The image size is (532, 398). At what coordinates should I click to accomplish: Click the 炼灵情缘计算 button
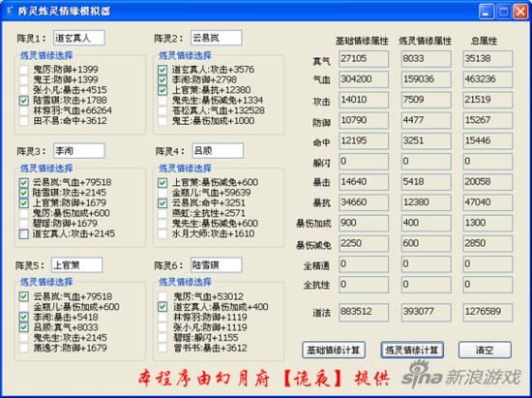[412, 350]
